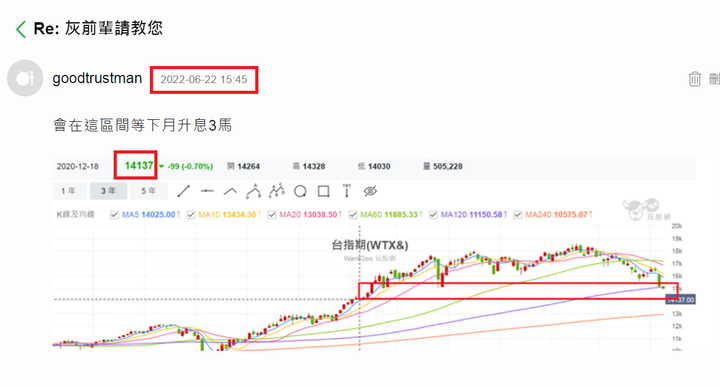Click the MA20 value 13038.50
The width and height of the screenshot is (720, 387).
[320, 214]
